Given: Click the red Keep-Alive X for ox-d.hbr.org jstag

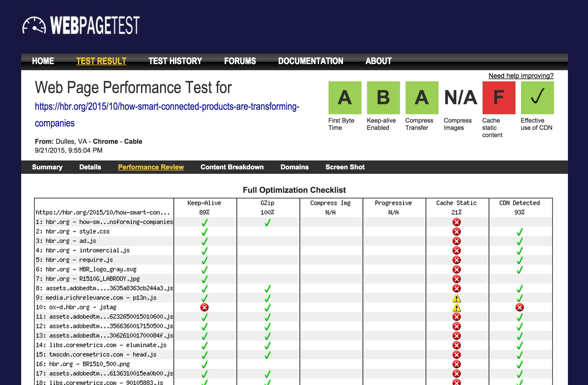Looking at the screenshot, I should pyautogui.click(x=204, y=307).
